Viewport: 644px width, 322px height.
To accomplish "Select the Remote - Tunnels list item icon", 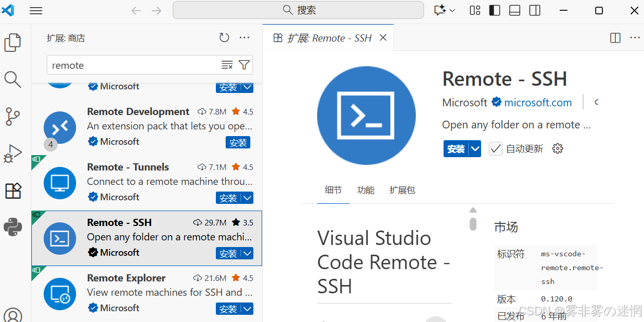I will tap(60, 183).
